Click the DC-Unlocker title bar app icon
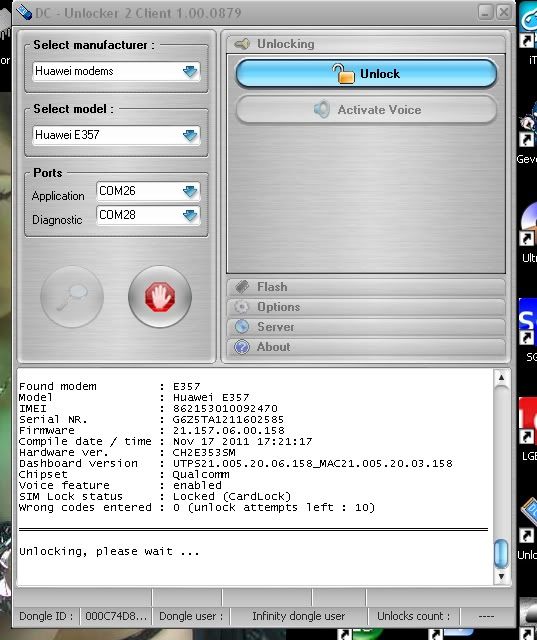The height and width of the screenshot is (640, 537). [23, 11]
